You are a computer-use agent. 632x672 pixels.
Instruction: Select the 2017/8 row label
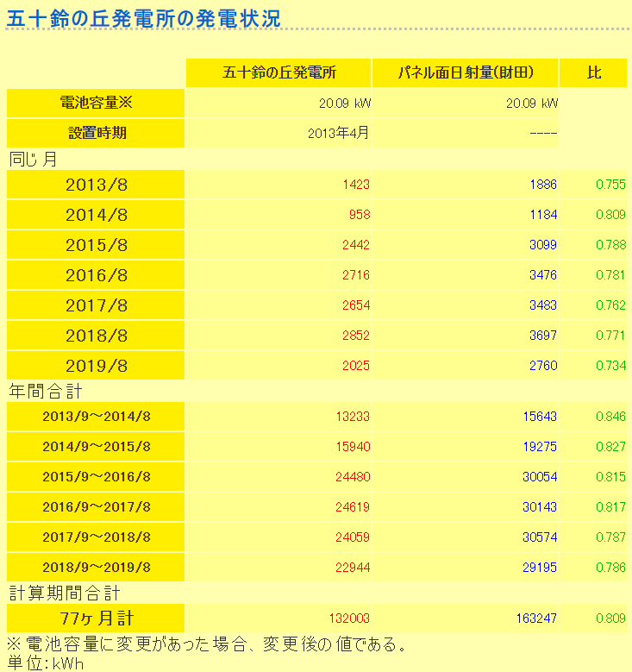(x=96, y=305)
